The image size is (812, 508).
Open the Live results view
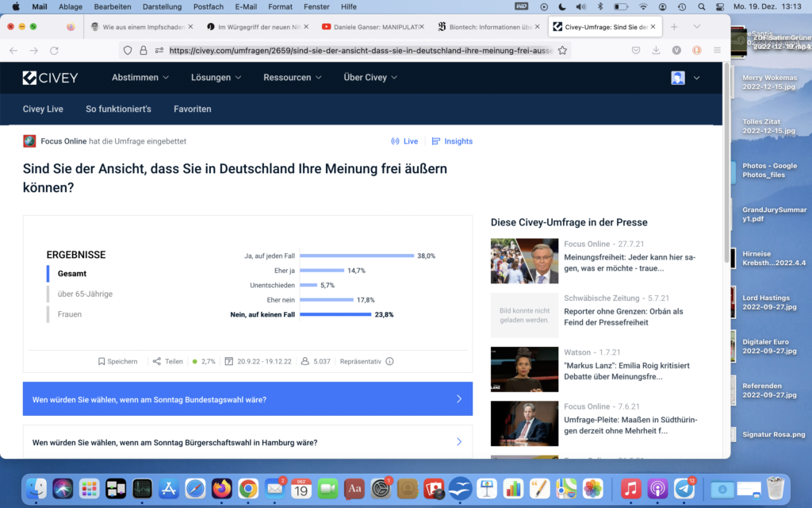pyautogui.click(x=404, y=141)
